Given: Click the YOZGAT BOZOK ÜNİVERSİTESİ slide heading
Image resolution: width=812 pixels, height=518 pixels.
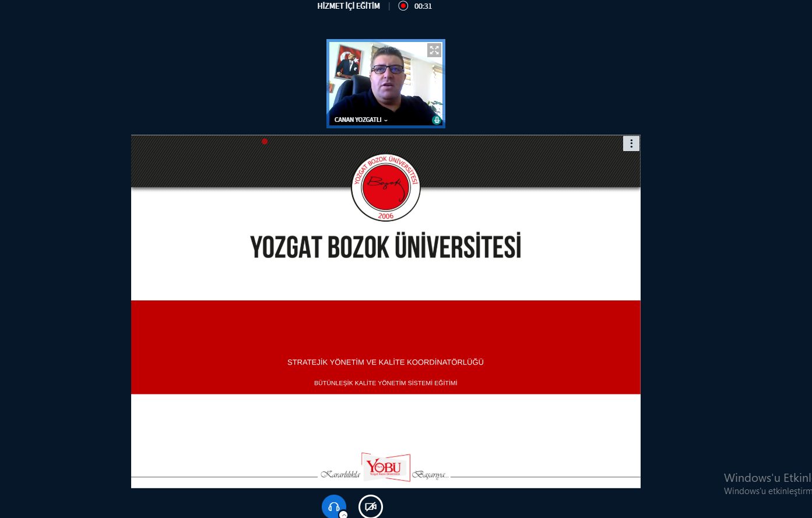Looking at the screenshot, I should 385,247.
